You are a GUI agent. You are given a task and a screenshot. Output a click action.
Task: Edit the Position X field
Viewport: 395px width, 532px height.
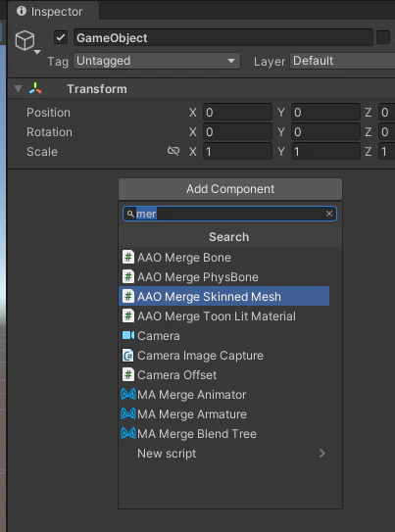point(237,113)
